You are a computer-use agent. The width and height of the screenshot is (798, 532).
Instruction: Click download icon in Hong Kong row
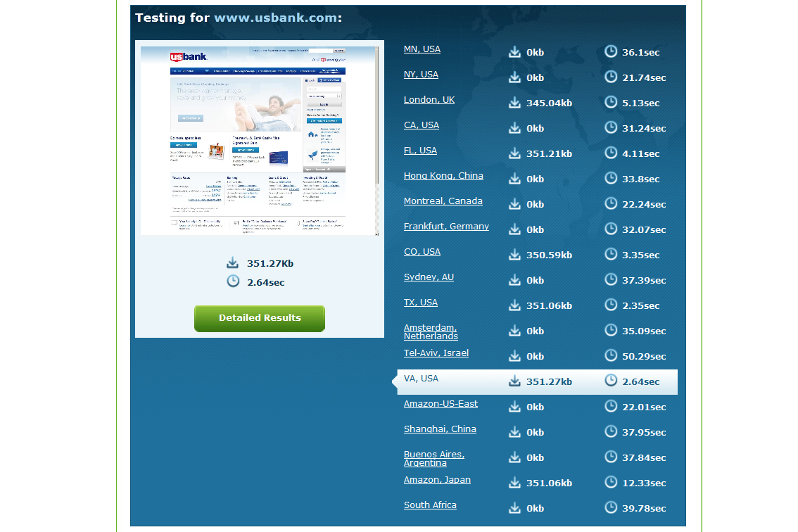tap(514, 178)
